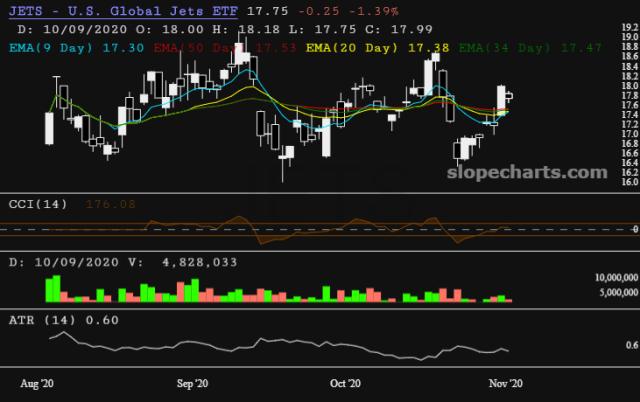640x402 pixels.
Task: Click the Oct '20 date label
Action: pyautogui.click(x=346, y=383)
